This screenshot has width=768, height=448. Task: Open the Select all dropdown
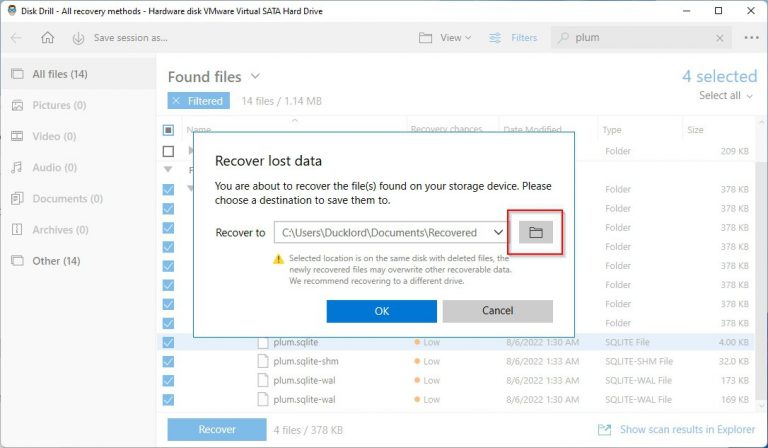click(725, 95)
